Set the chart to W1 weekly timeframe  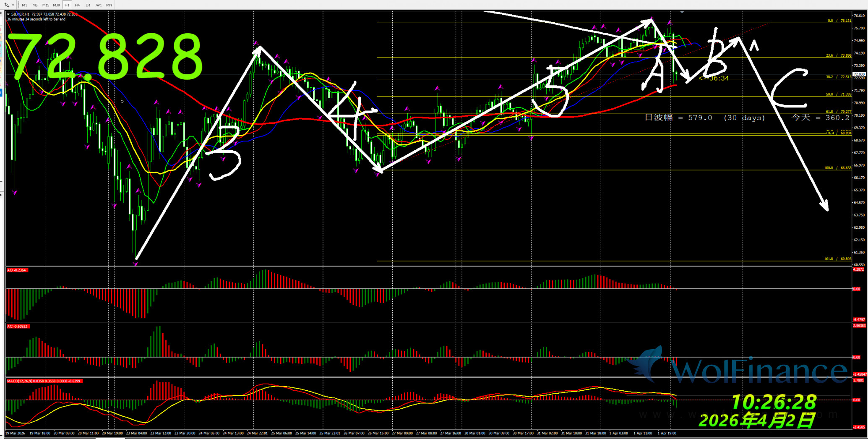pyautogui.click(x=99, y=5)
